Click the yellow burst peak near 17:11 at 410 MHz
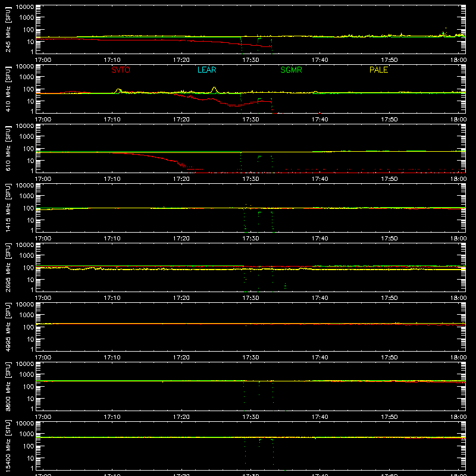The width and height of the screenshot is (476, 476). pyautogui.click(x=118, y=90)
